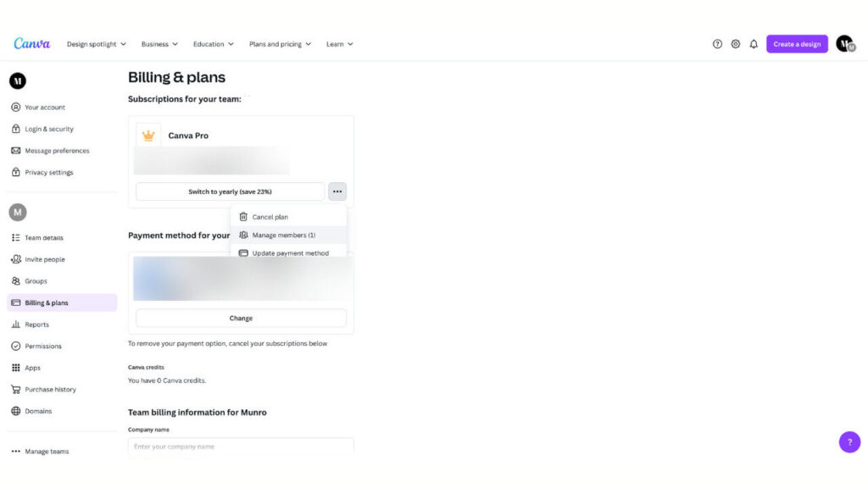Click the Purchase history cart icon
This screenshot has height=488, width=868.
[16, 389]
